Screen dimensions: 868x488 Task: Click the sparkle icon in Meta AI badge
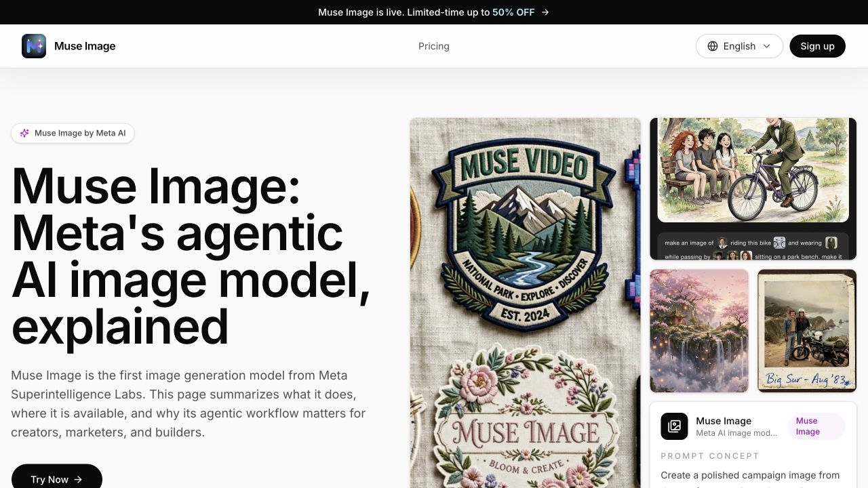point(24,133)
